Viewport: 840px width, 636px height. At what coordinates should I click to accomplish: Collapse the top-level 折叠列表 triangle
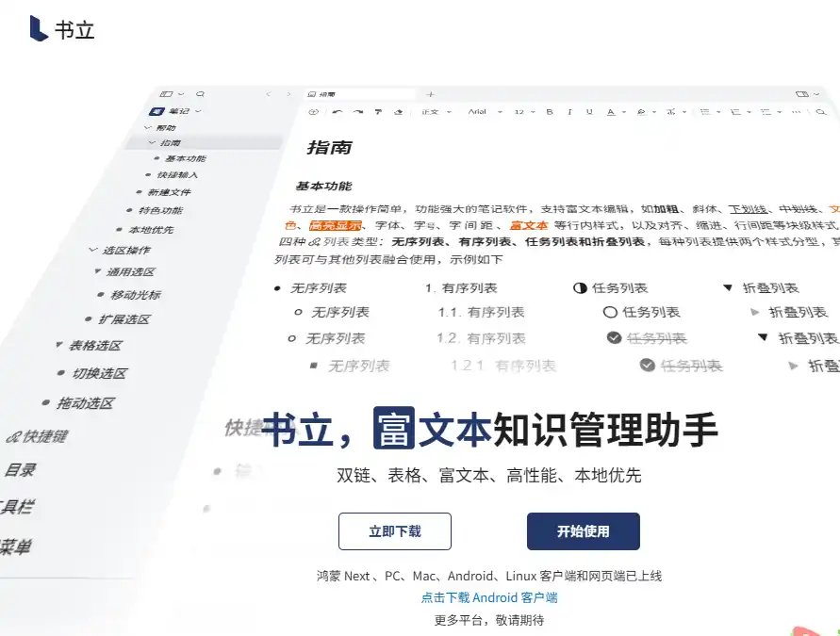[x=728, y=288]
